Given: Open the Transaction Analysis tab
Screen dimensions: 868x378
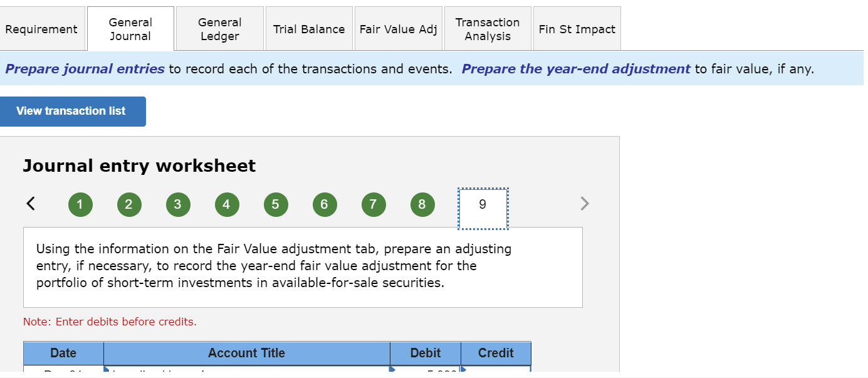Looking at the screenshot, I should (488, 28).
